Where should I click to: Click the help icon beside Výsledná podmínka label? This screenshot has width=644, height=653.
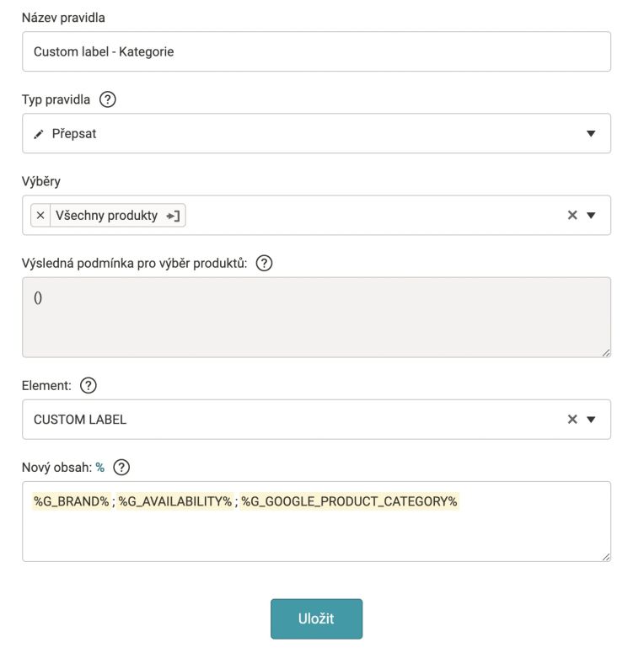click(264, 263)
